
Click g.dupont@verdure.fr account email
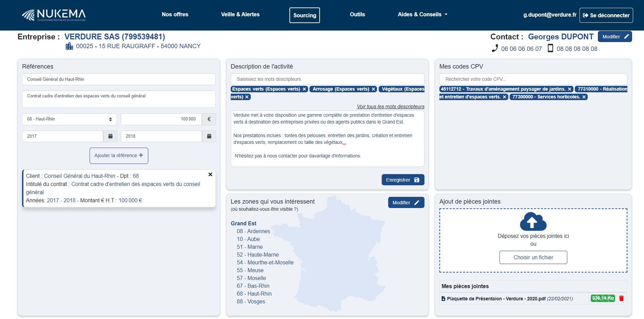[550, 15]
